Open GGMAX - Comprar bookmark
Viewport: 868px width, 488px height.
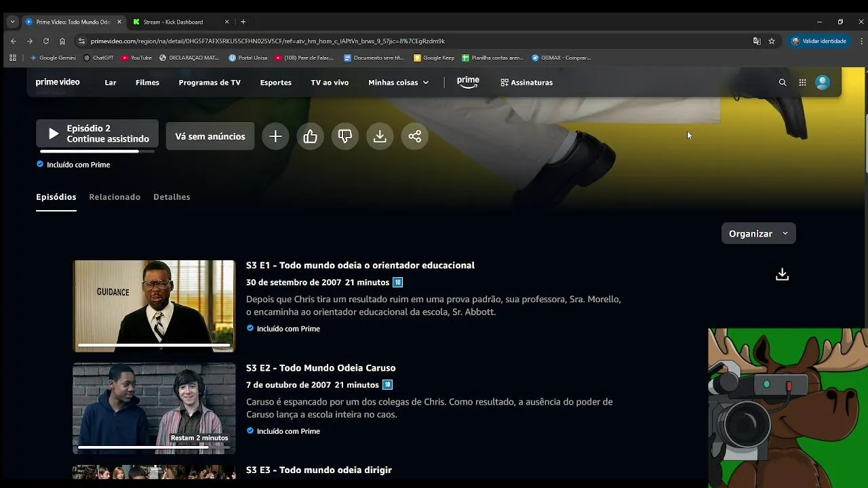click(561, 58)
